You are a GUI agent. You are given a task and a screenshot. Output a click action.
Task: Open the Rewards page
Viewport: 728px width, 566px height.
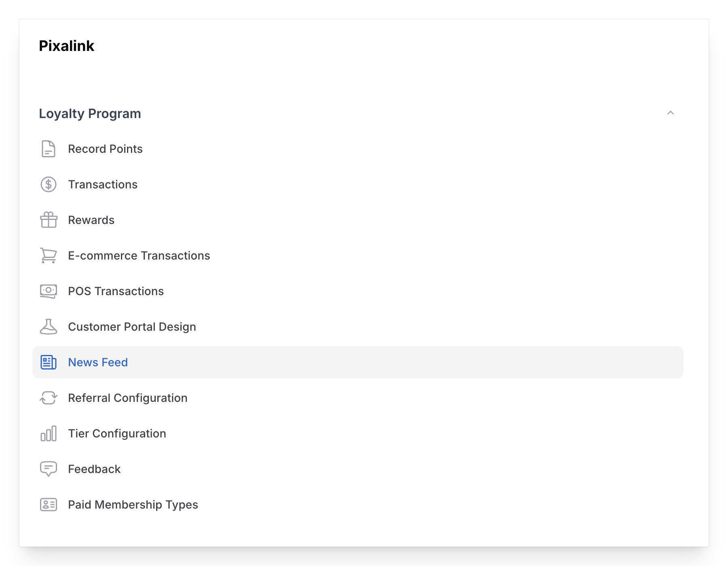pos(91,220)
